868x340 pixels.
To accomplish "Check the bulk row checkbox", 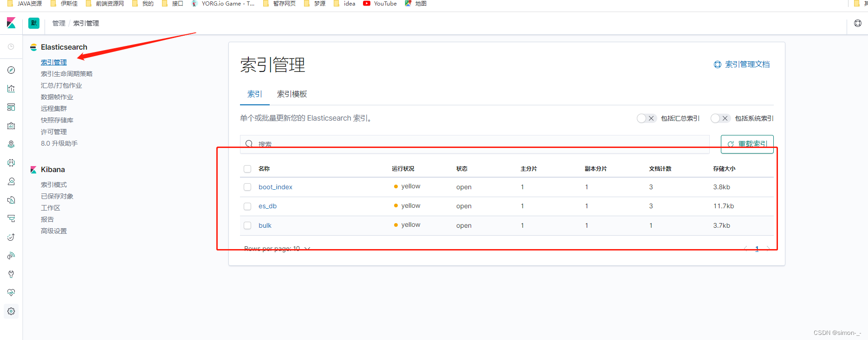I will tap(247, 225).
